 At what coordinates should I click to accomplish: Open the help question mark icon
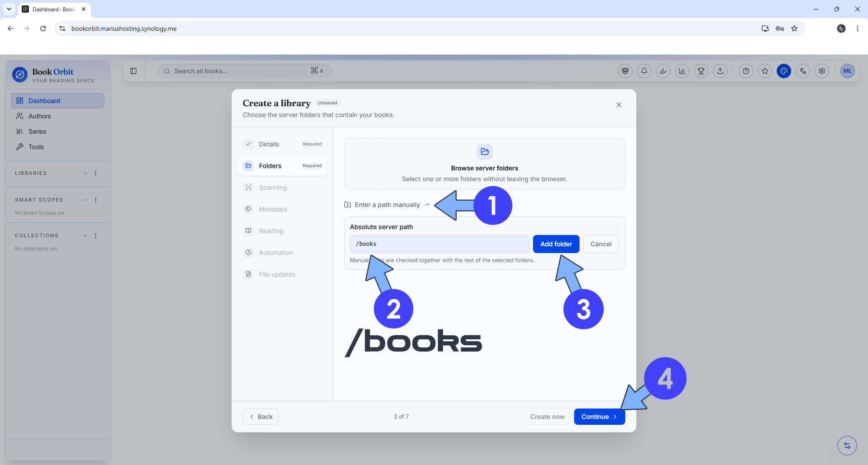746,71
